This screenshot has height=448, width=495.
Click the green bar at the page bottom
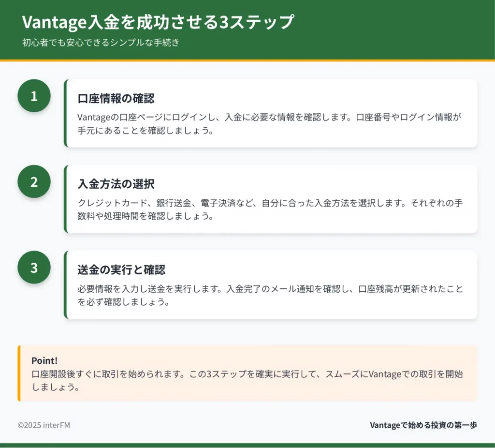[247, 445]
